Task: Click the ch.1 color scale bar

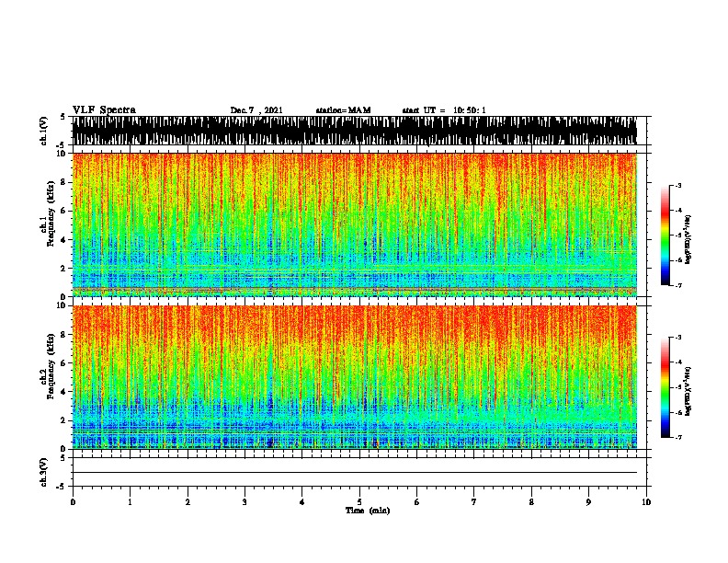Action: point(665,236)
